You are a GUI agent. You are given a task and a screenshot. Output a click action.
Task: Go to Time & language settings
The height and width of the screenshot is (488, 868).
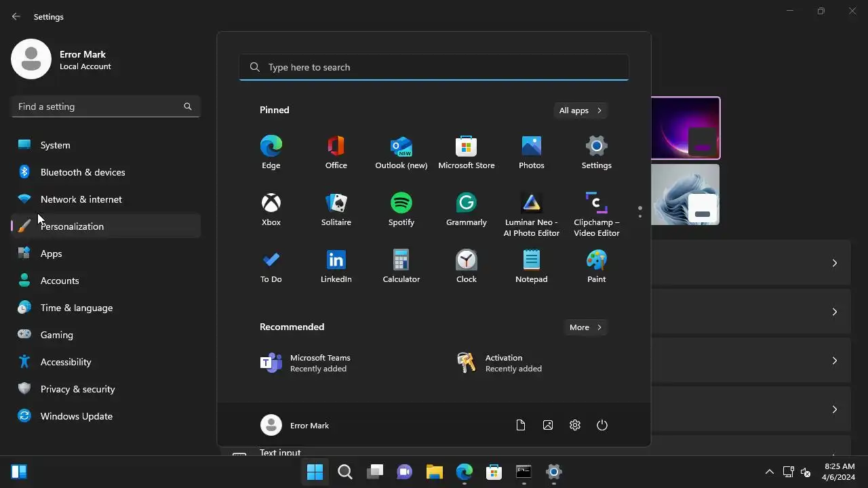106,308
